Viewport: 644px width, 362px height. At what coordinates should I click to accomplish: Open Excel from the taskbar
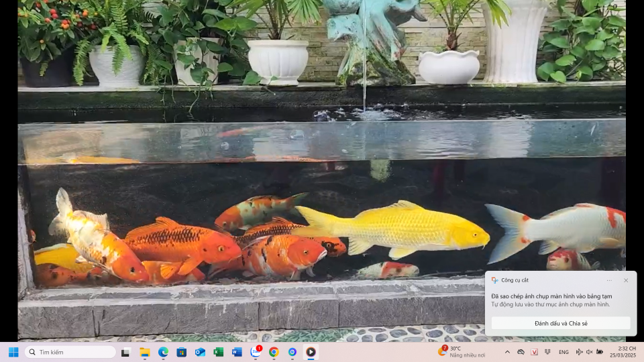coord(219,352)
